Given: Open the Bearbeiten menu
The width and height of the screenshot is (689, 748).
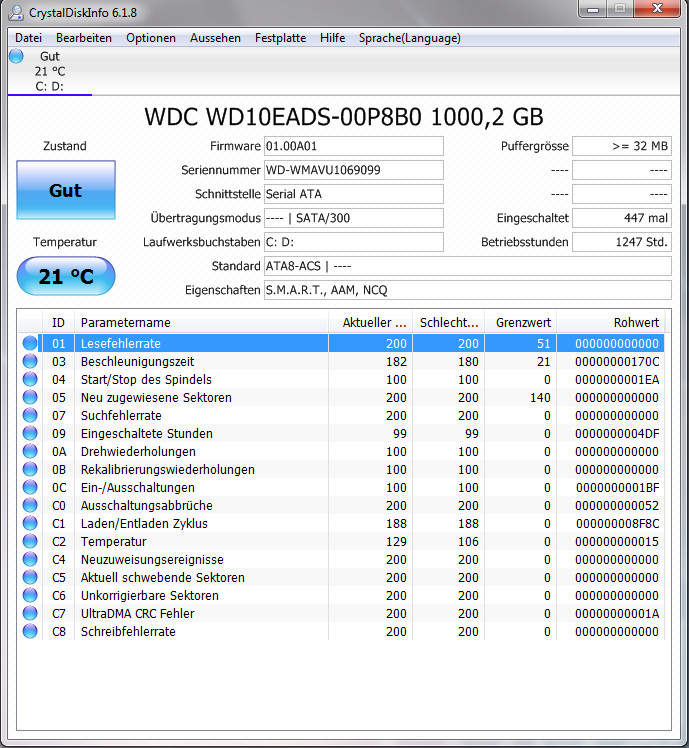Looking at the screenshot, I should click(84, 38).
